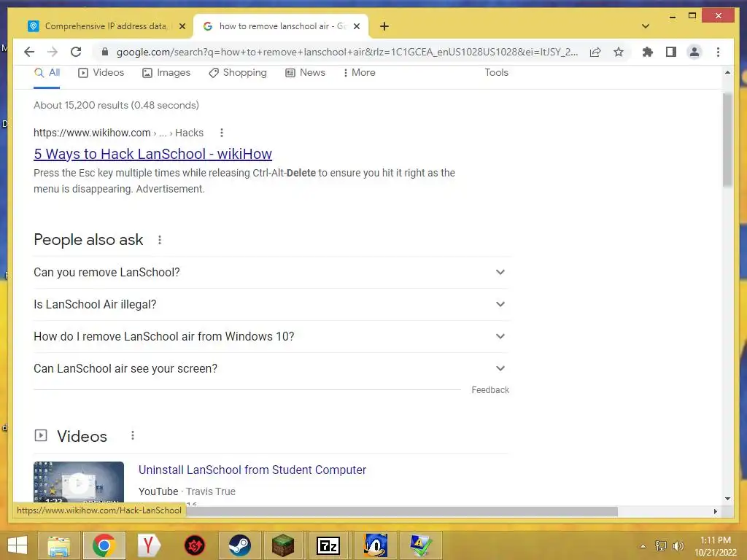Open search Tools options
The image size is (747, 560).
(496, 73)
